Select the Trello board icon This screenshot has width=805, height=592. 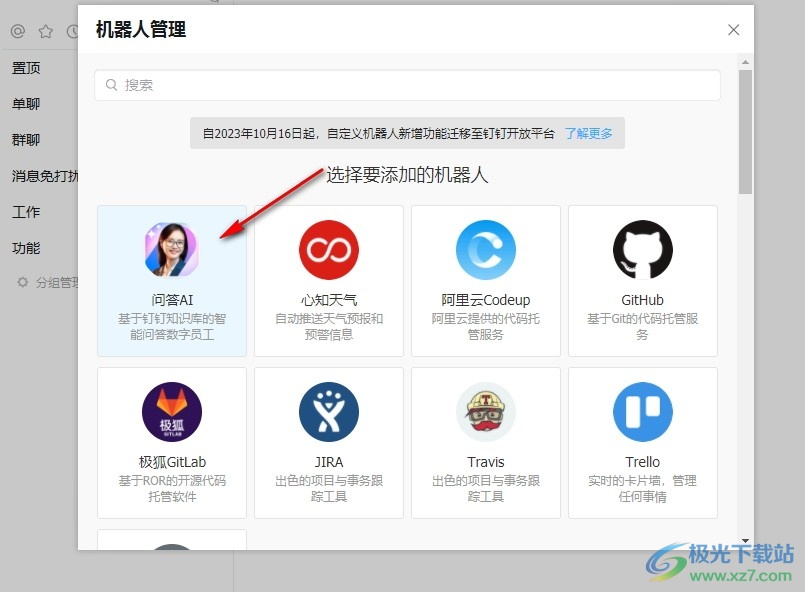(643, 412)
